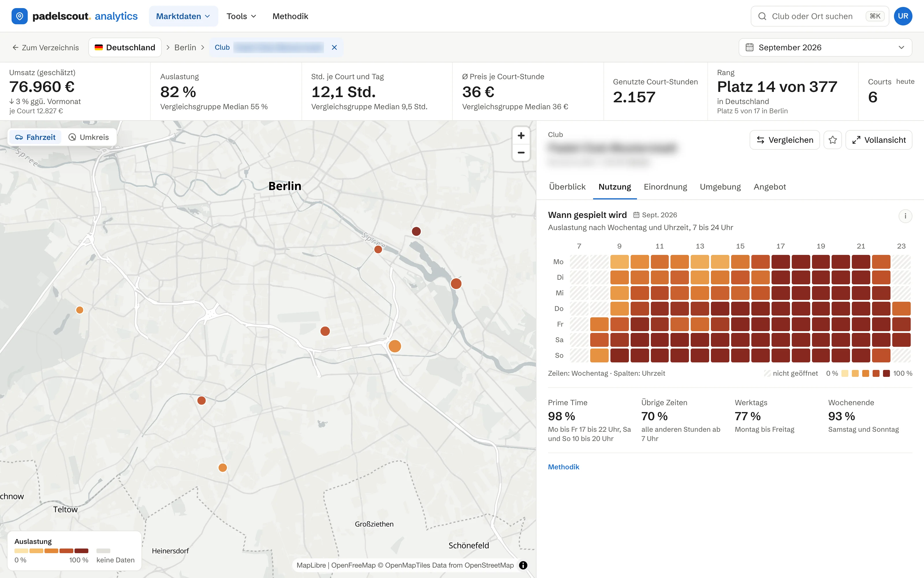Open the Einordnung tab
The image size is (924, 578).
[x=665, y=187]
